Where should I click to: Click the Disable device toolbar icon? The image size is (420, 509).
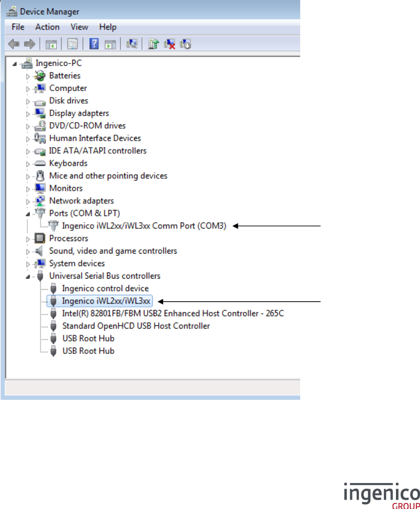click(185, 44)
